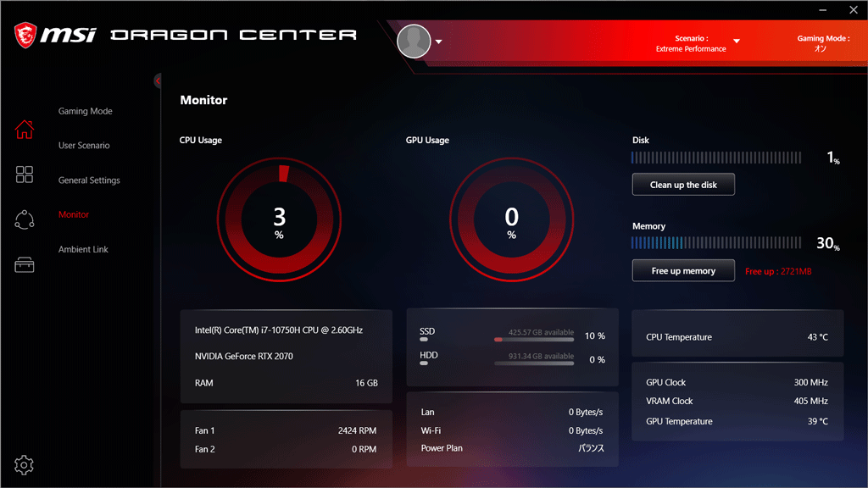The height and width of the screenshot is (488, 868).
Task: Click the Memory 30% value
Action: pyautogui.click(x=828, y=243)
